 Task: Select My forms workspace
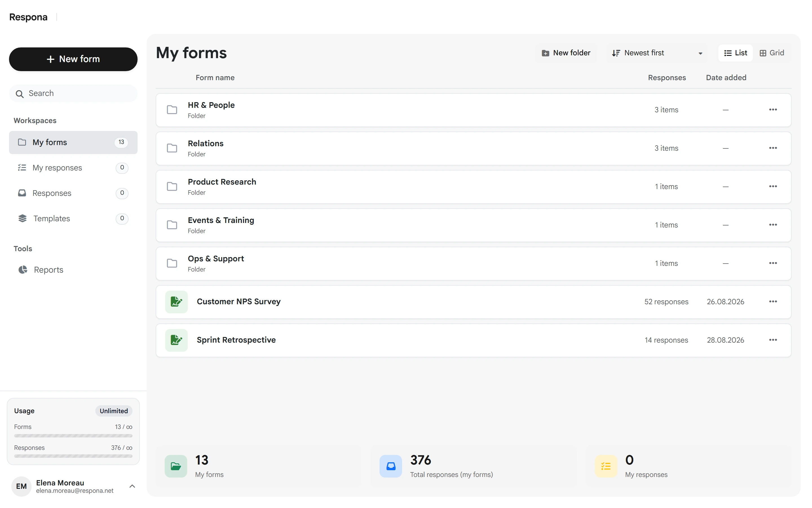pyautogui.click(x=73, y=143)
